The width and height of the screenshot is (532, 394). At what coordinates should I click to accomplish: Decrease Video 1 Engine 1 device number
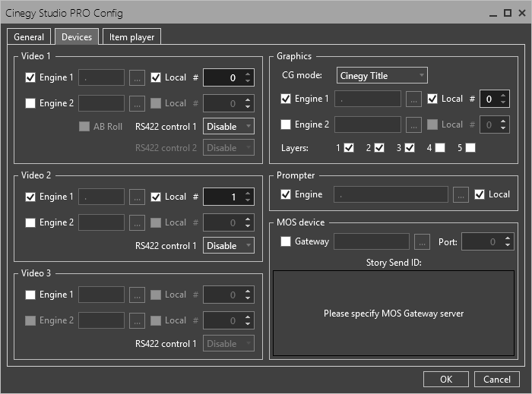248,81
